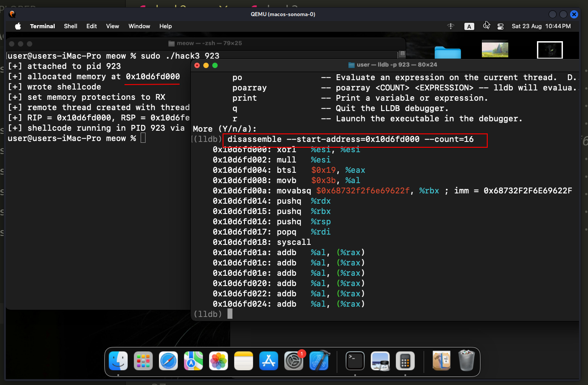Open Calculator from the Dock
588x385 pixels.
pyautogui.click(x=405, y=361)
